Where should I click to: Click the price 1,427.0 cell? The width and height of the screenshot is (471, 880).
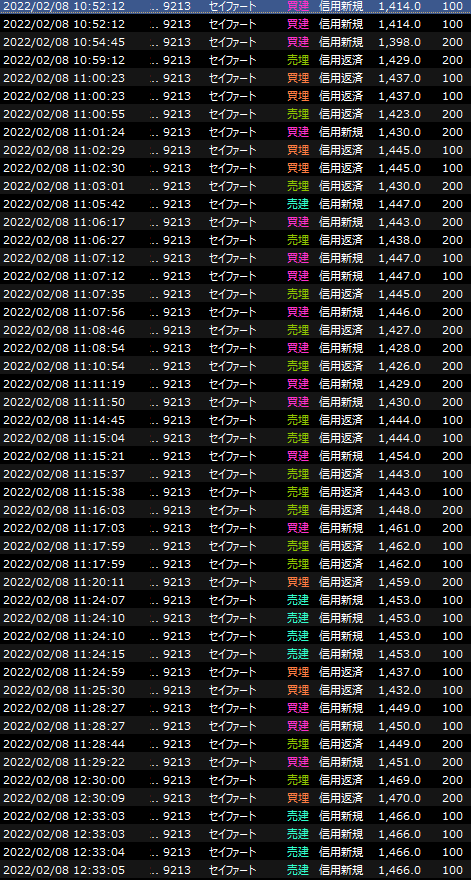400,329
